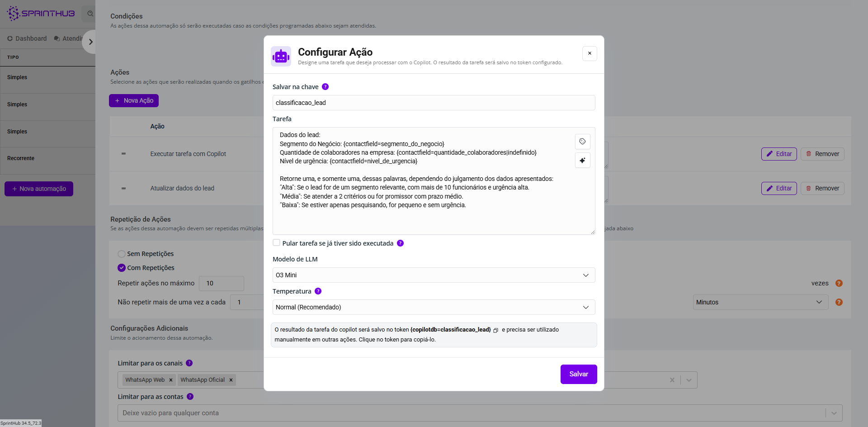This screenshot has height=427, width=868.
Task: Click the help icon next to Salvar na chave
Action: click(325, 87)
